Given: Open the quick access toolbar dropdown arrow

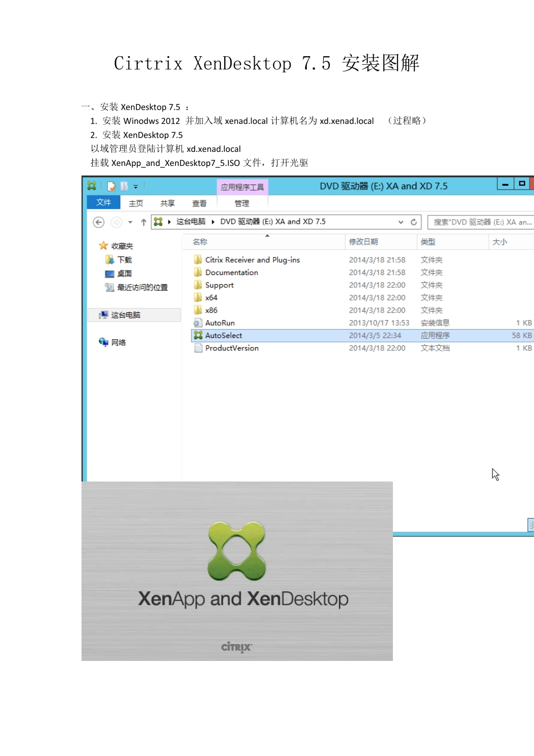Looking at the screenshot, I should pos(135,187).
